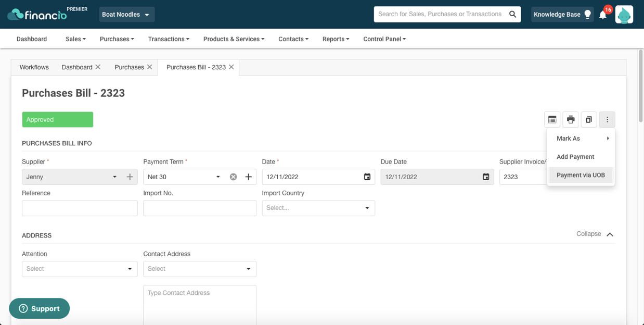Click the Supplier Invoice number field

click(x=523, y=177)
